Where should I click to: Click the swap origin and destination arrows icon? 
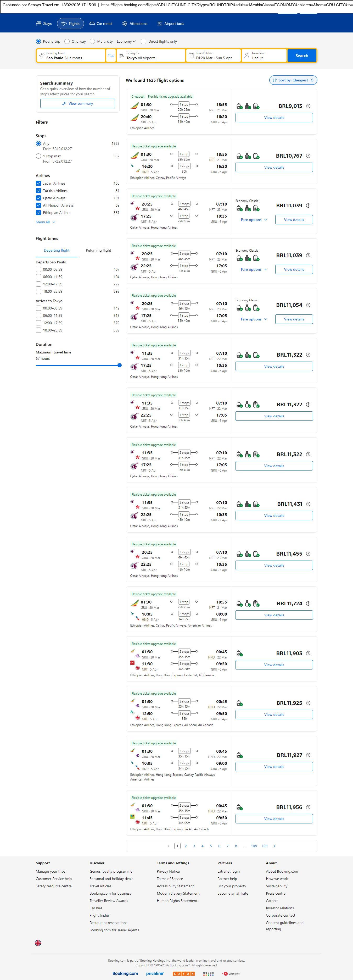[x=111, y=56]
